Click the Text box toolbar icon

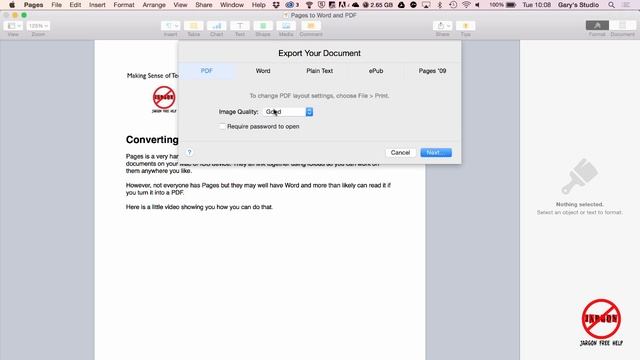point(240,26)
